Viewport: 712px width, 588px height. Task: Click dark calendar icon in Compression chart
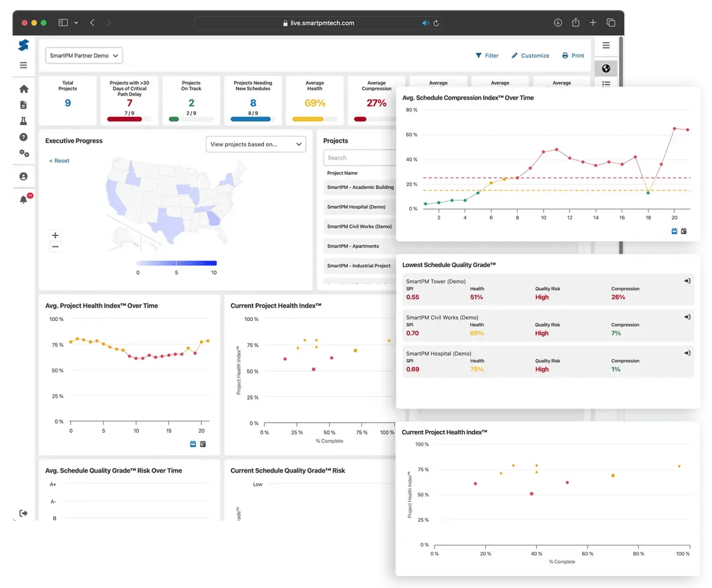coord(684,231)
